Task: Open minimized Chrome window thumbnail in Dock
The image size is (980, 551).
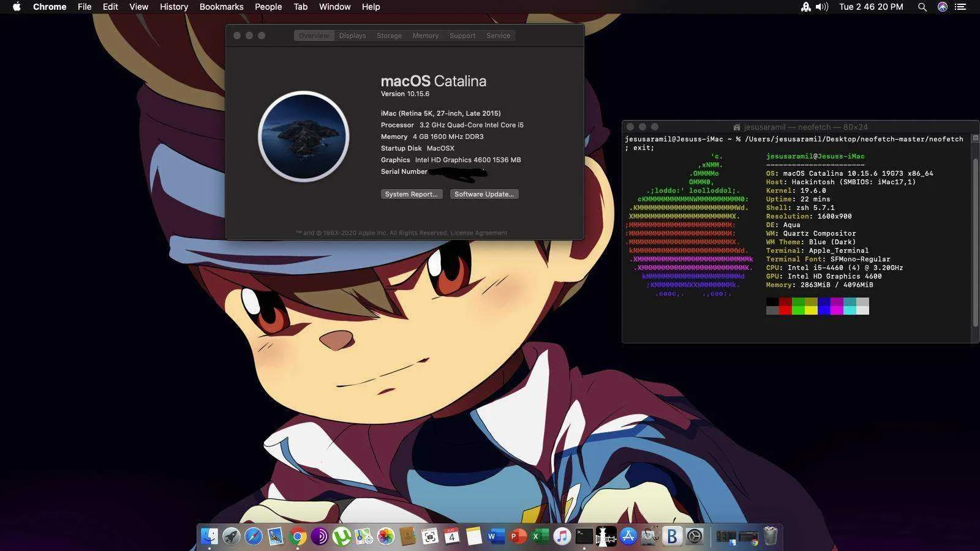Action: [748, 538]
